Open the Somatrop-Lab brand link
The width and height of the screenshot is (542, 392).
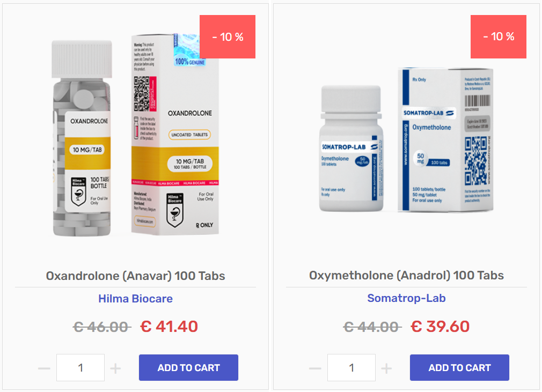[407, 298]
